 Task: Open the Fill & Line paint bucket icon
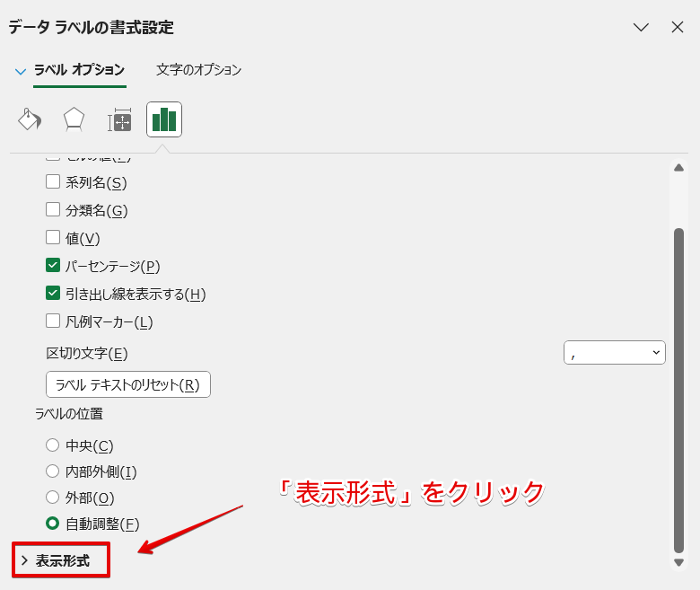[x=30, y=119]
